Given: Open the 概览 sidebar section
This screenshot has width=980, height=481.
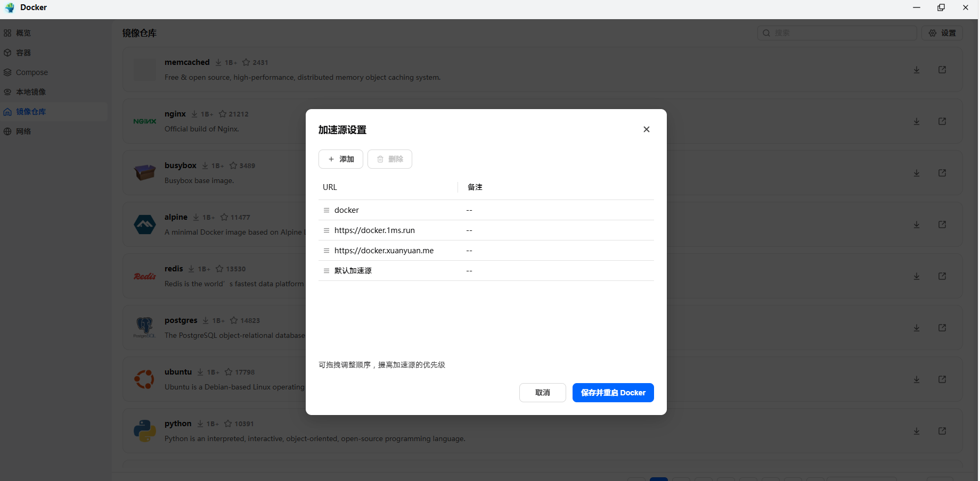Looking at the screenshot, I should pyautogui.click(x=54, y=33).
